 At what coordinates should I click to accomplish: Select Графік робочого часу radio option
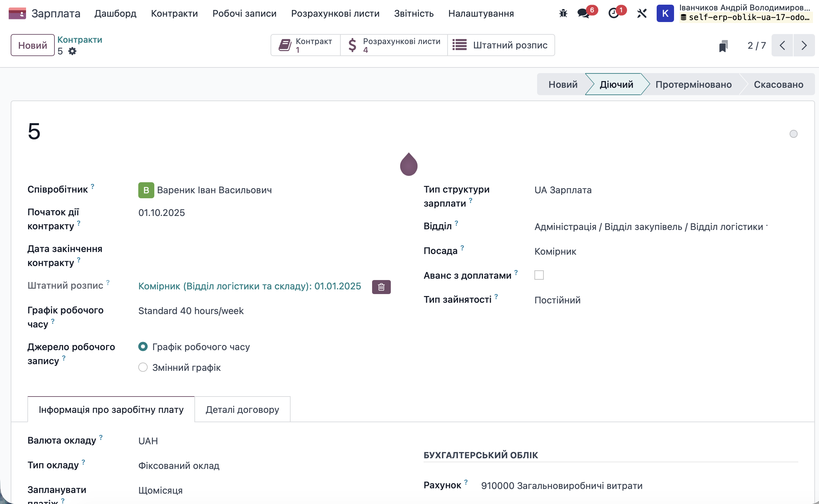[143, 346]
